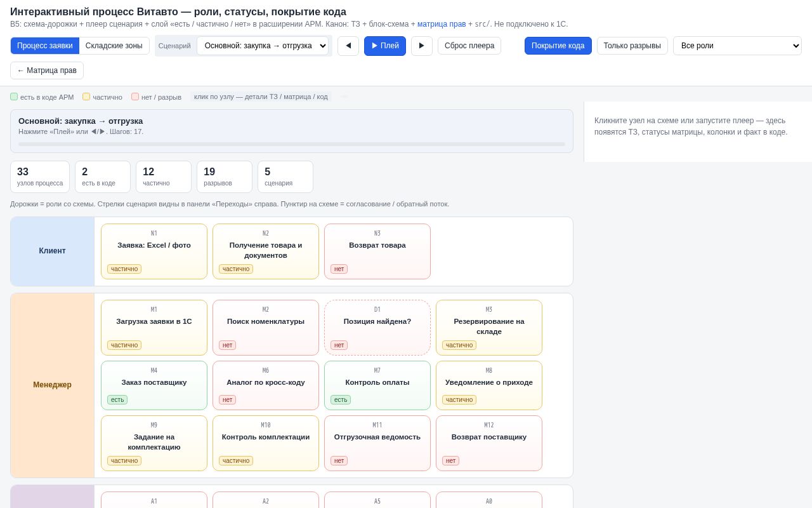Click red 'нет / разрыв' legend swatch
Viewport: 812px width, 508px height.
point(135,97)
